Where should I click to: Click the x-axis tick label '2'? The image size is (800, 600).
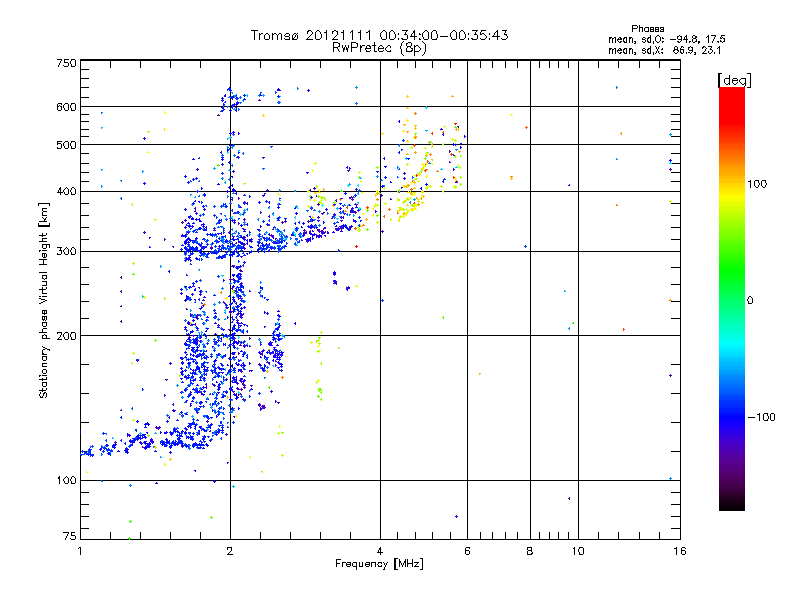(230, 551)
